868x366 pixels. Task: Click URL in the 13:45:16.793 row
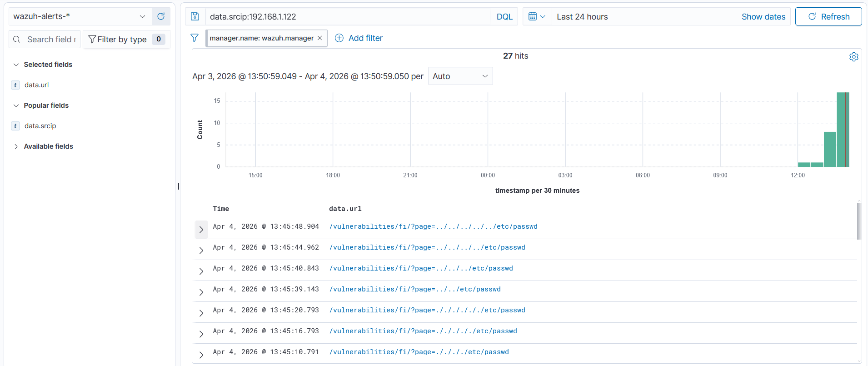[x=423, y=331]
